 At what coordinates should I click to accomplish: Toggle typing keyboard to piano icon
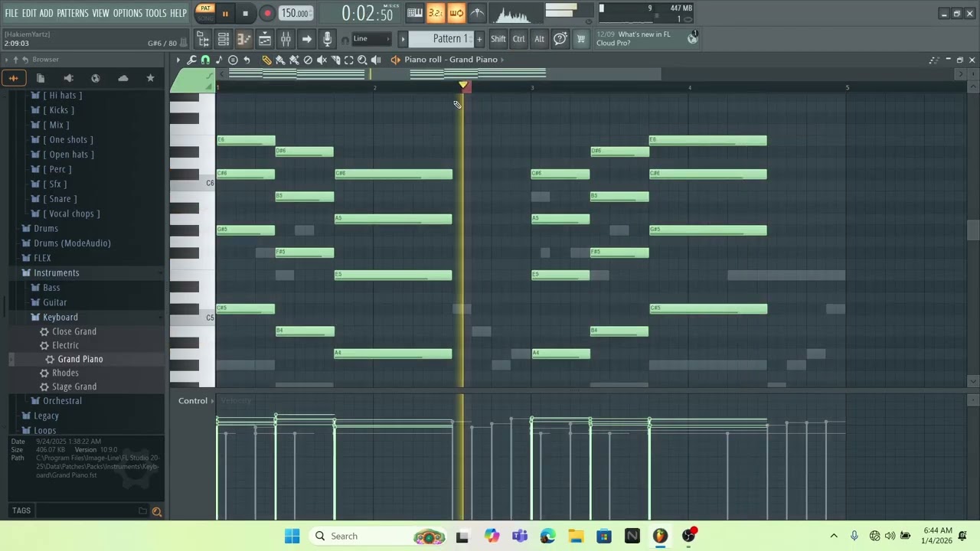pyautogui.click(x=414, y=13)
